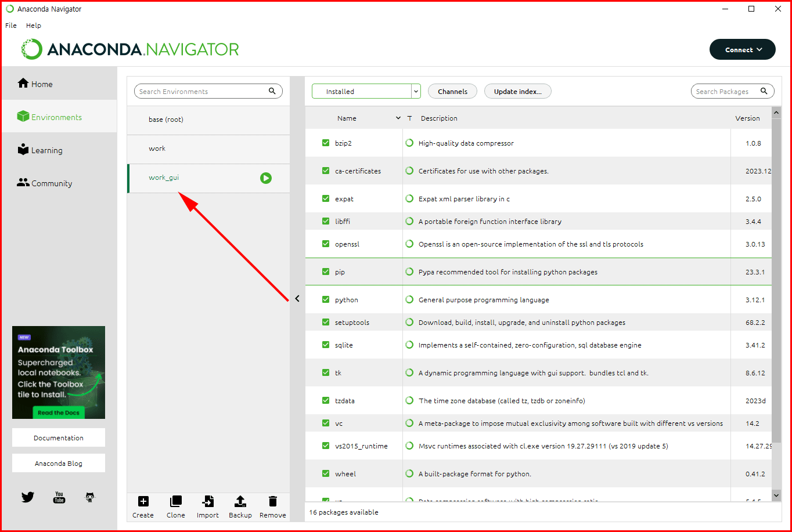The image size is (792, 532).
Task: Open the Installed package filter dropdown
Action: tap(366, 91)
